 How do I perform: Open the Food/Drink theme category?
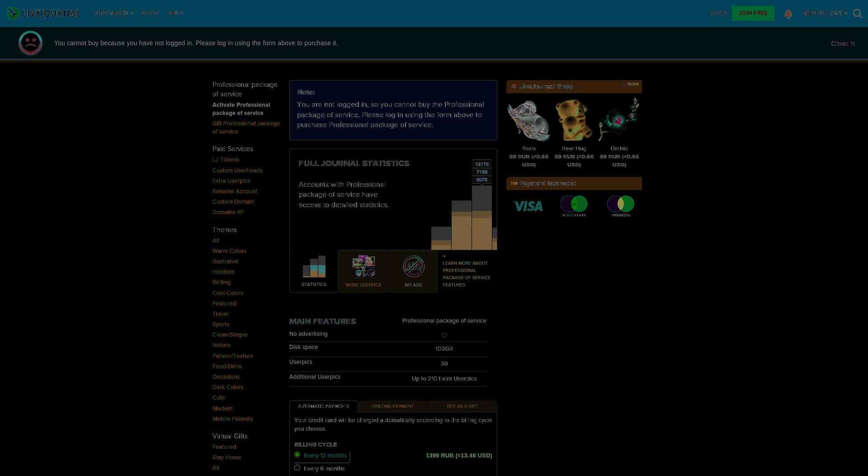tap(227, 367)
